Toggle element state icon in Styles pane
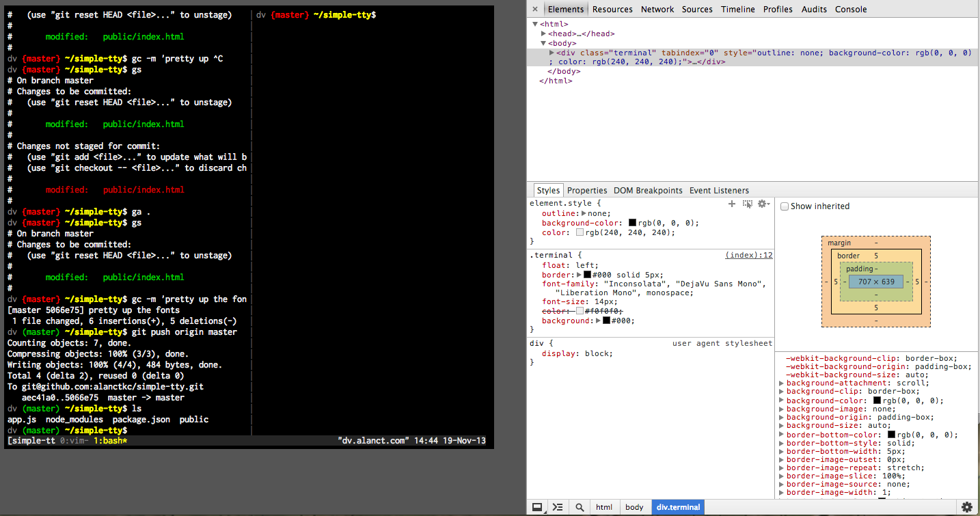This screenshot has height=516, width=980. pyautogui.click(x=748, y=204)
